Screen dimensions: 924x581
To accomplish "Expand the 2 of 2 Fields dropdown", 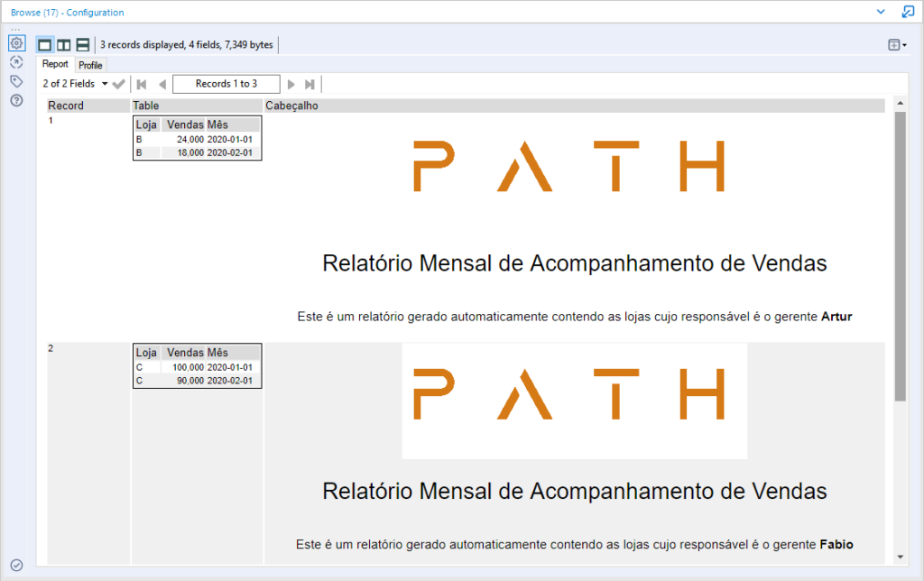I will pos(105,84).
